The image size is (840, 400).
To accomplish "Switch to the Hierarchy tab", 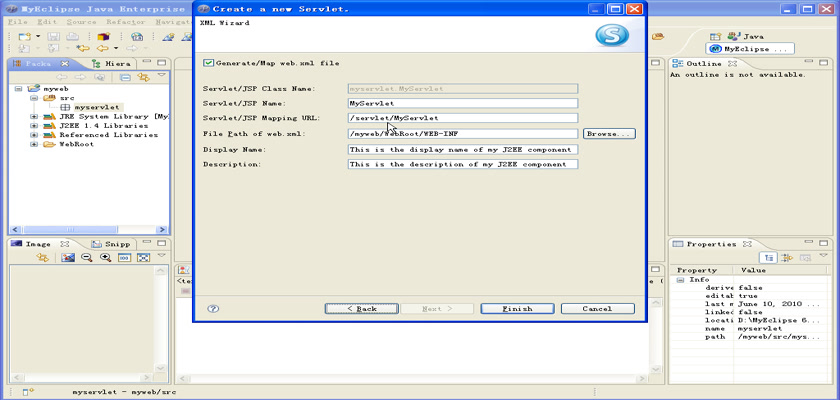I will coord(111,63).
